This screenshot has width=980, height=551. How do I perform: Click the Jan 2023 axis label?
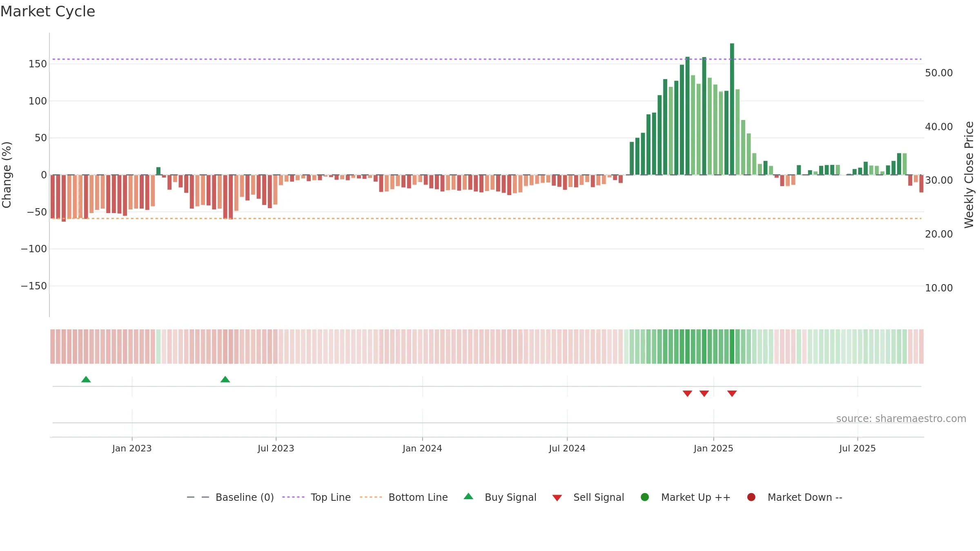point(132,449)
